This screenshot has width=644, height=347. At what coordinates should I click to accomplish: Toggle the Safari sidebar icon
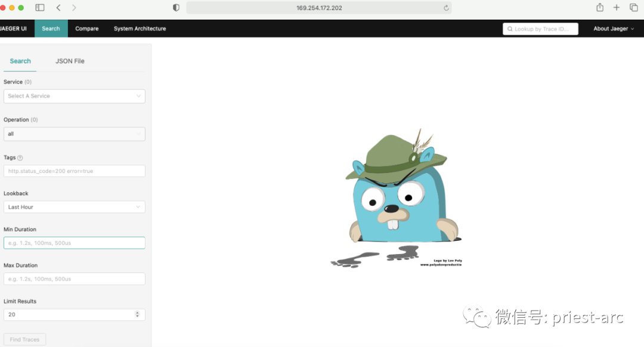coord(40,7)
